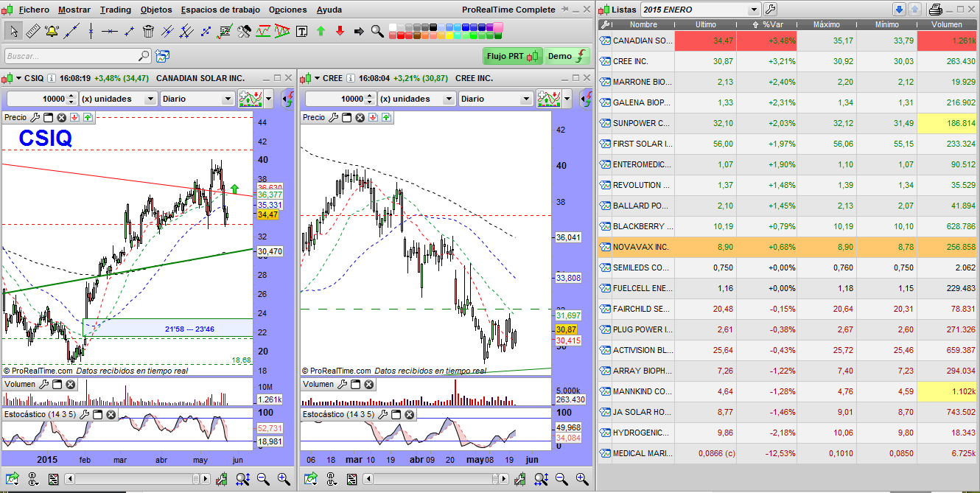Select NOVAVAX INC. row in list

pos(788,247)
